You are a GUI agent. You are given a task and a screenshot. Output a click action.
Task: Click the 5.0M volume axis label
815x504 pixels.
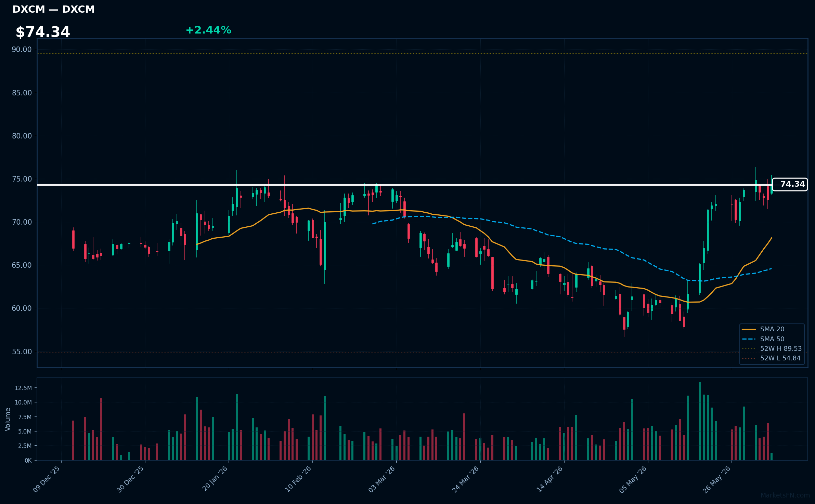[25, 432]
